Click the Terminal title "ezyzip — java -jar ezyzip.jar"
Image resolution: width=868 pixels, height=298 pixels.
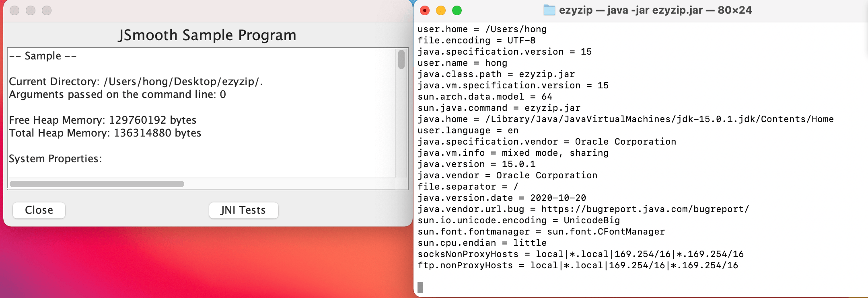point(631,10)
